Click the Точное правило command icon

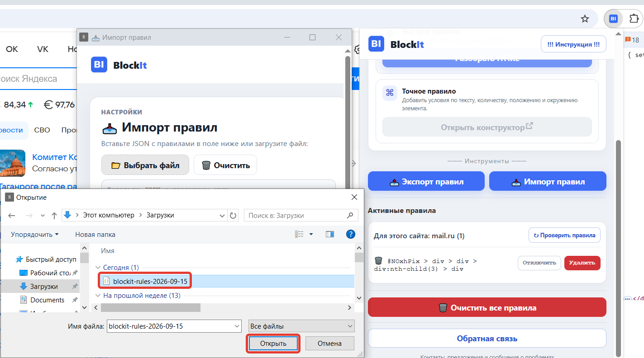390,93
